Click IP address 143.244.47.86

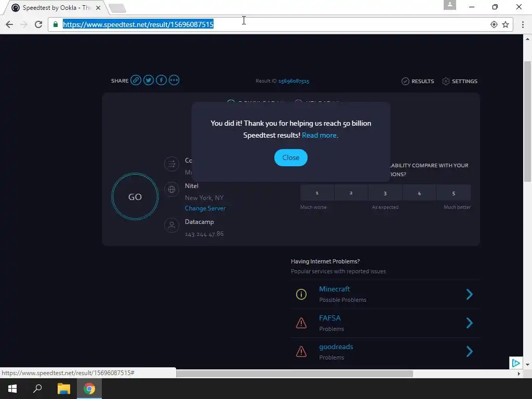pos(204,234)
